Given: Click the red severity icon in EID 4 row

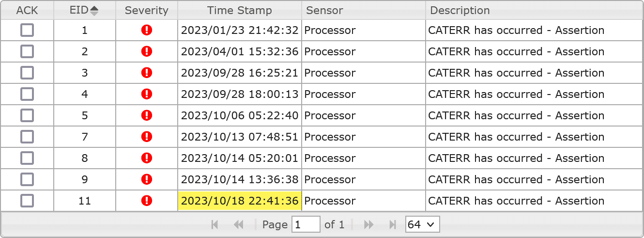Looking at the screenshot, I should (147, 94).
